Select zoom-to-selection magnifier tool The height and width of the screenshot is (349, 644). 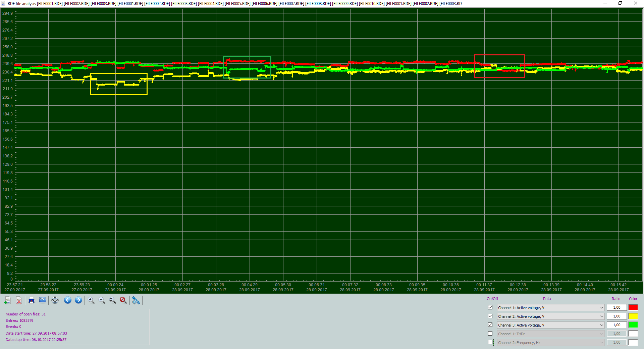point(113,300)
